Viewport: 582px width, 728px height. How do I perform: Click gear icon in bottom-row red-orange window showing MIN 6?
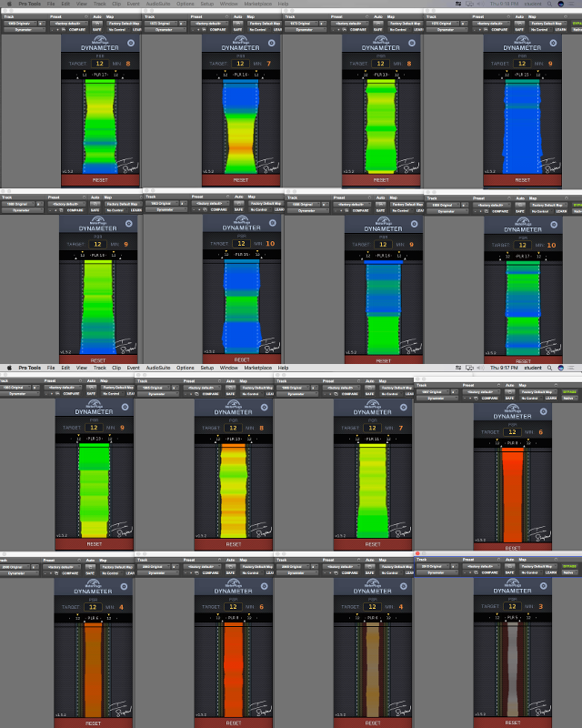point(264,586)
